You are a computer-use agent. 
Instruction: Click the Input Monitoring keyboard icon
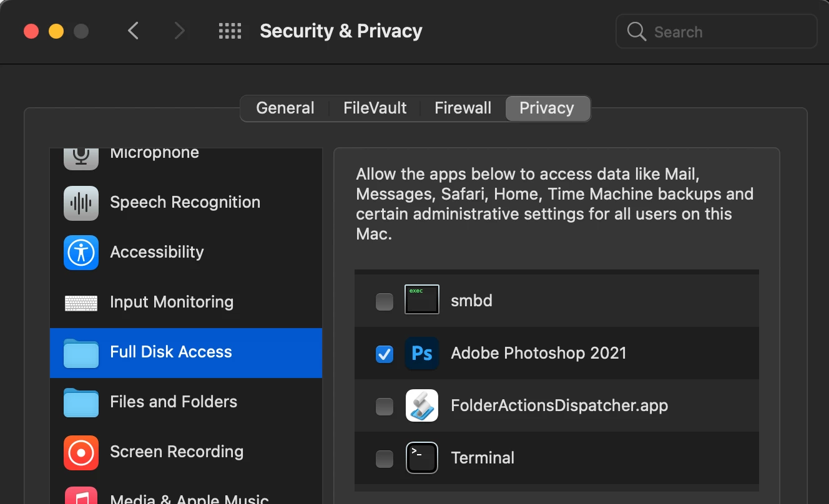point(81,303)
